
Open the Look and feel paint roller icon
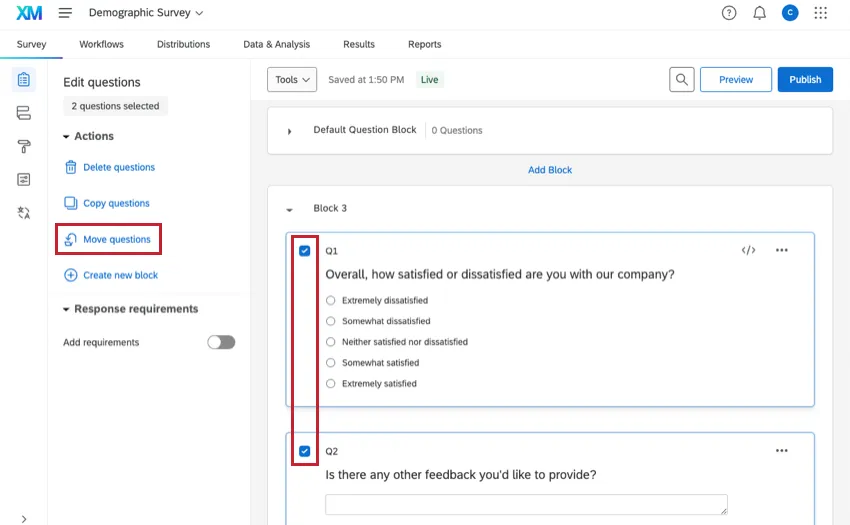click(24, 146)
